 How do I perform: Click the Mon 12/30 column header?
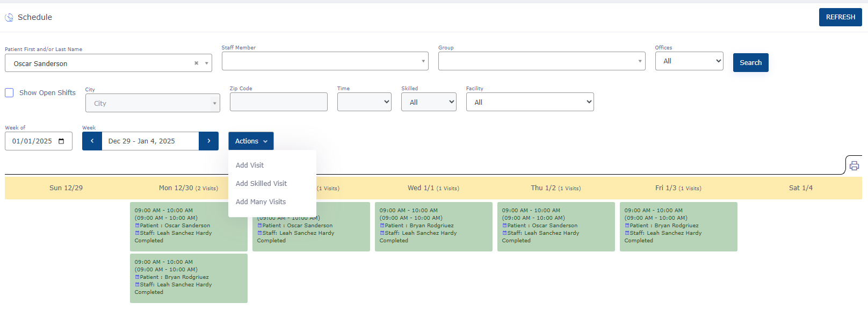[188, 188]
